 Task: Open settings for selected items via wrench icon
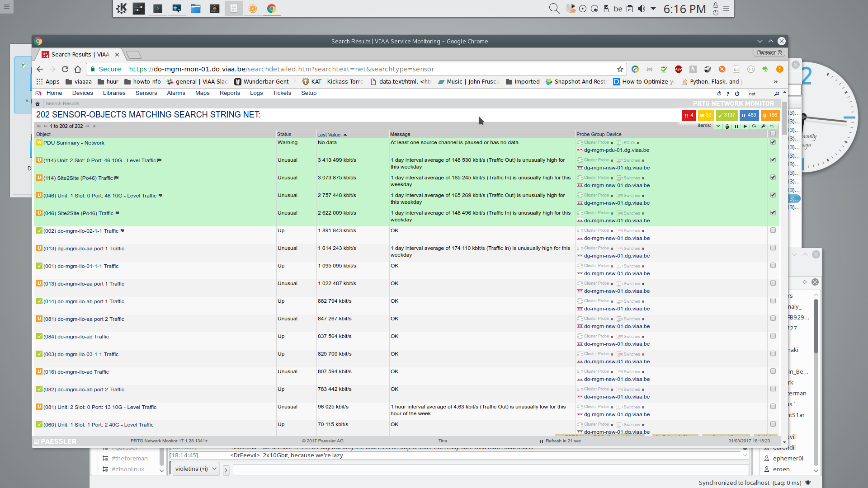[x=763, y=127]
